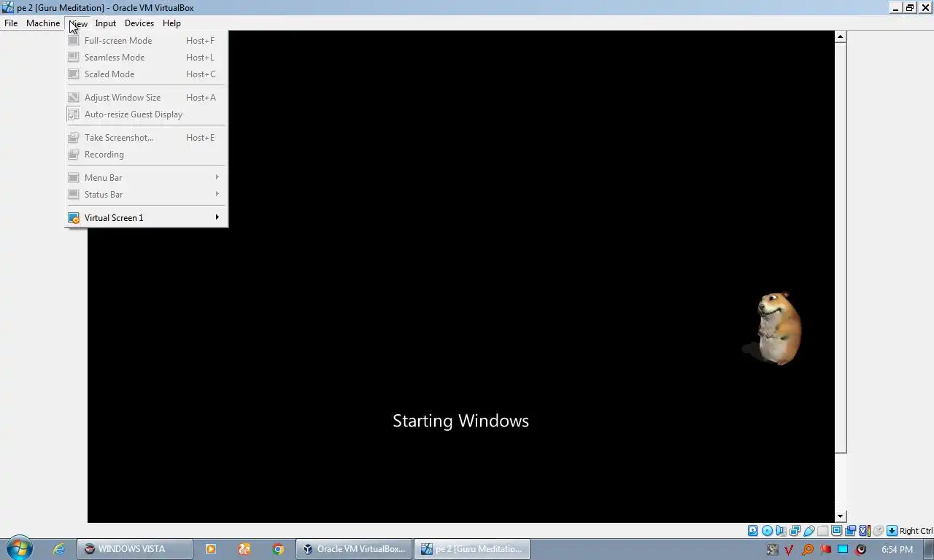Click the cyan monitor tray icon
The image size is (934, 560).
click(x=843, y=550)
